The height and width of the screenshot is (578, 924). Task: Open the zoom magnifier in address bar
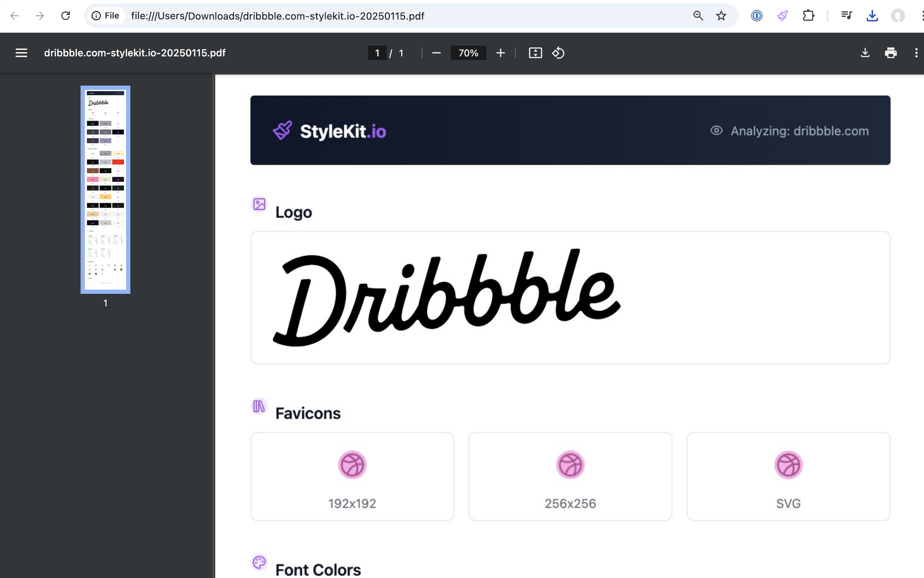click(x=698, y=16)
